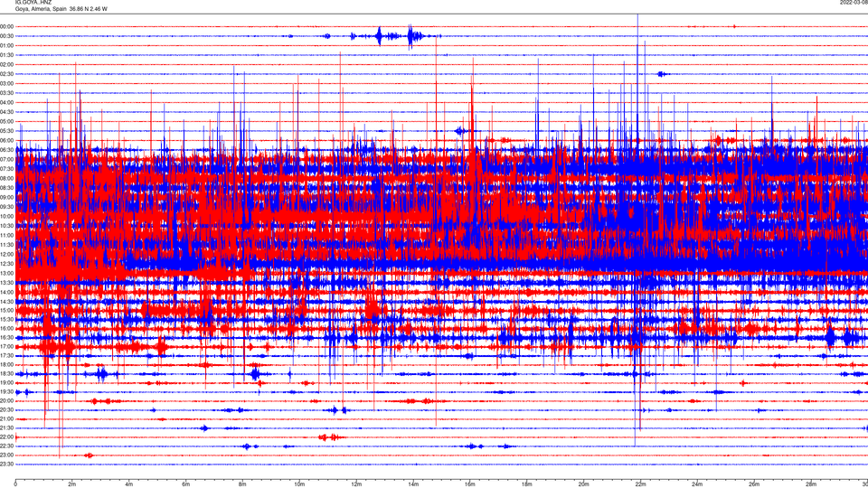Click the 15:30 trace label
868x488 pixels.
click(6, 319)
